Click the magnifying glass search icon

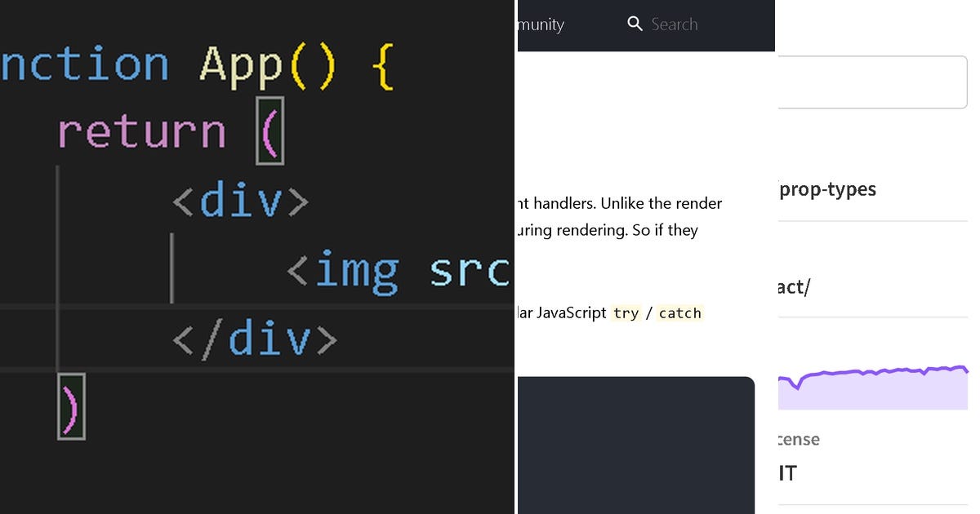pyautogui.click(x=635, y=24)
